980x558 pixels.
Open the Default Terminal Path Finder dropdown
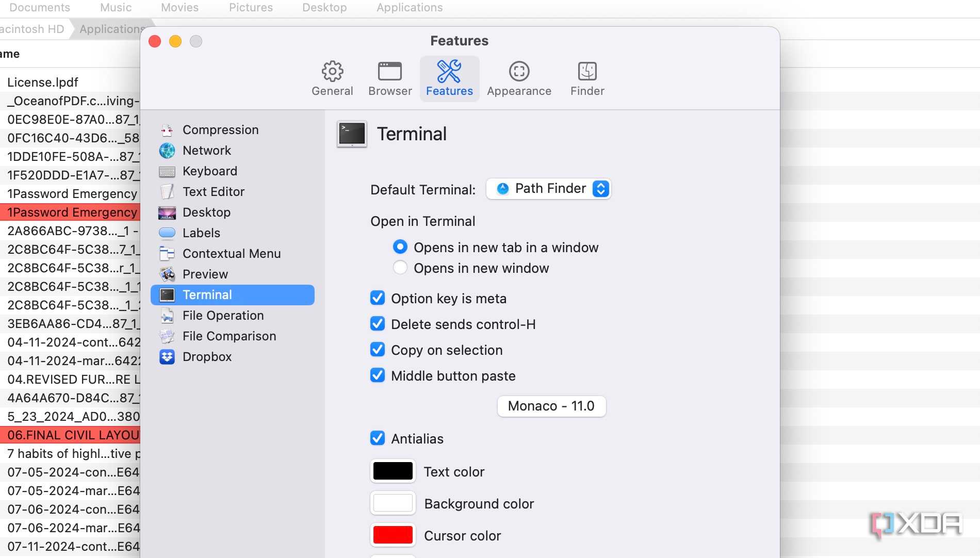pos(548,189)
